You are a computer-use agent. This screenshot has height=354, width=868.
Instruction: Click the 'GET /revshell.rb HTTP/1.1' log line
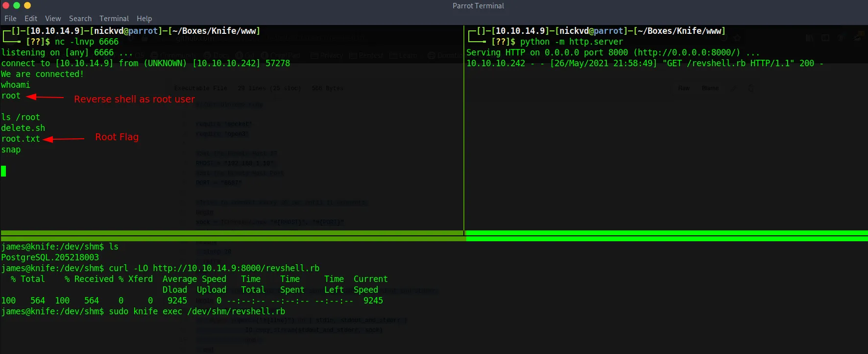click(645, 63)
